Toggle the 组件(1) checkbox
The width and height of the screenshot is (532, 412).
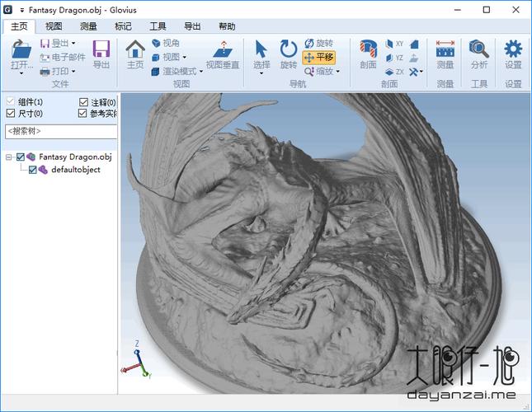point(11,101)
